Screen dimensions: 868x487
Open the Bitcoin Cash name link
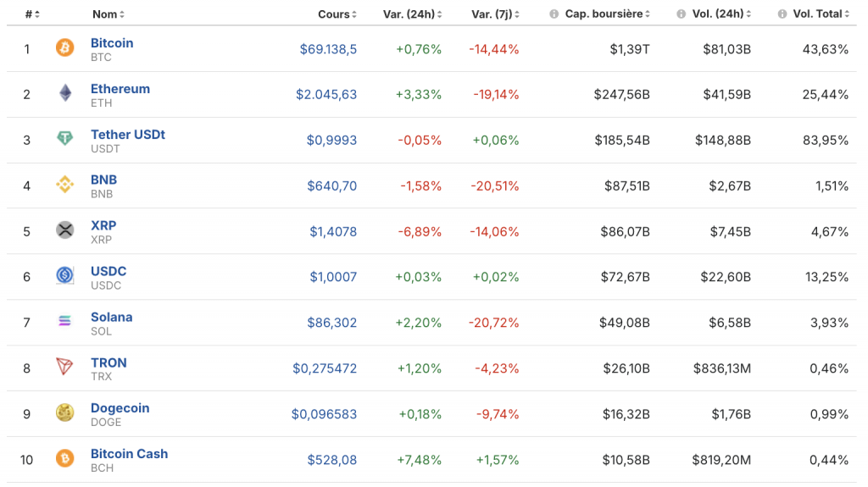point(129,454)
